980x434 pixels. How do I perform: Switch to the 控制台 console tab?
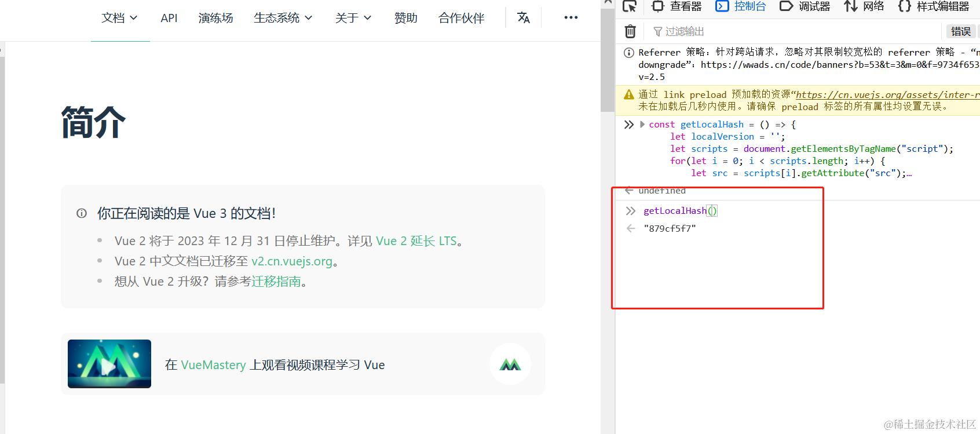741,6
